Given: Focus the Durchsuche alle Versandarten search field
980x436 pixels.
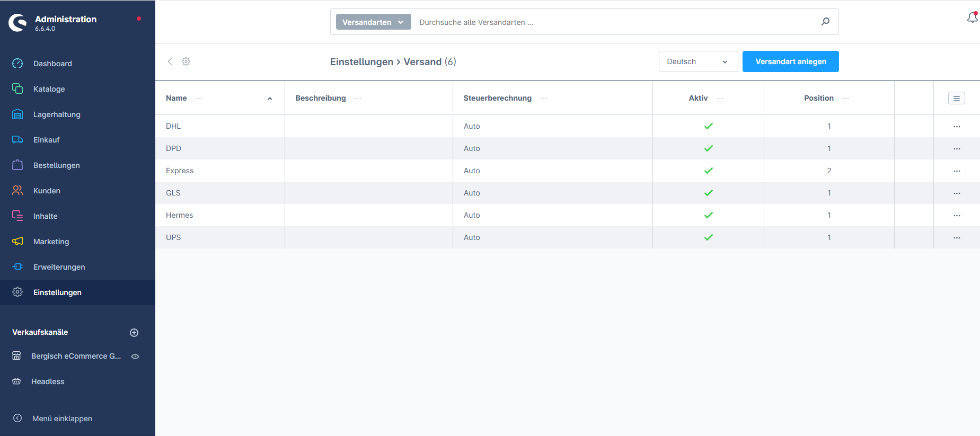Looking at the screenshot, I should click(x=615, y=22).
